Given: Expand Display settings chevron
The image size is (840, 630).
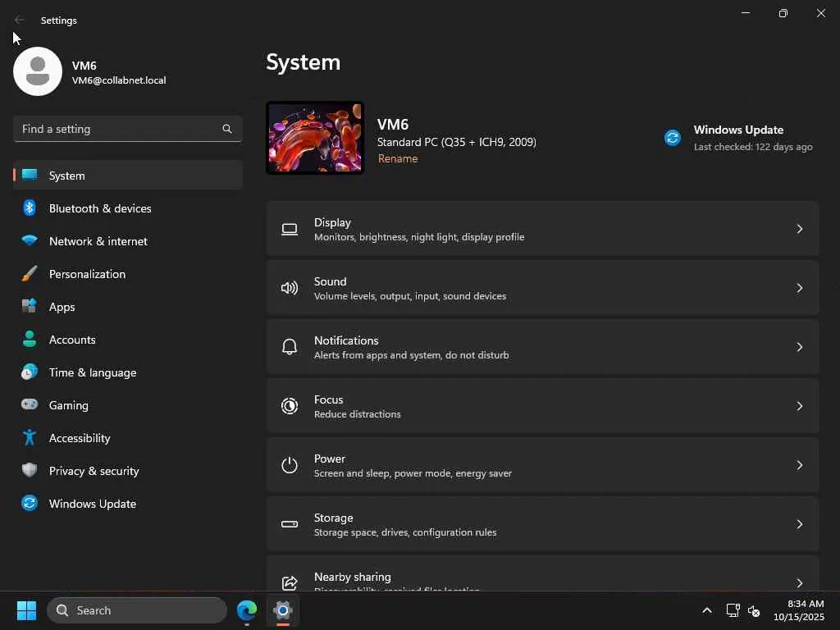Looking at the screenshot, I should [x=800, y=229].
